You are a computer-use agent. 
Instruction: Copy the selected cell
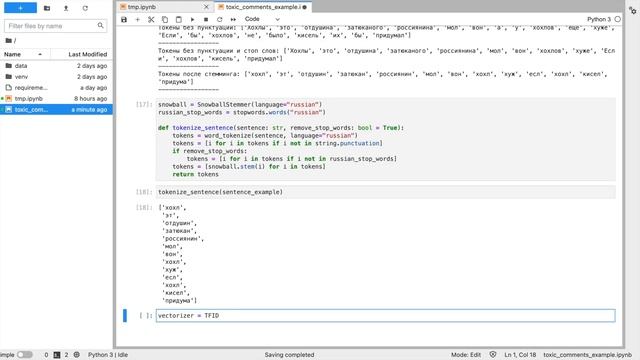point(165,19)
